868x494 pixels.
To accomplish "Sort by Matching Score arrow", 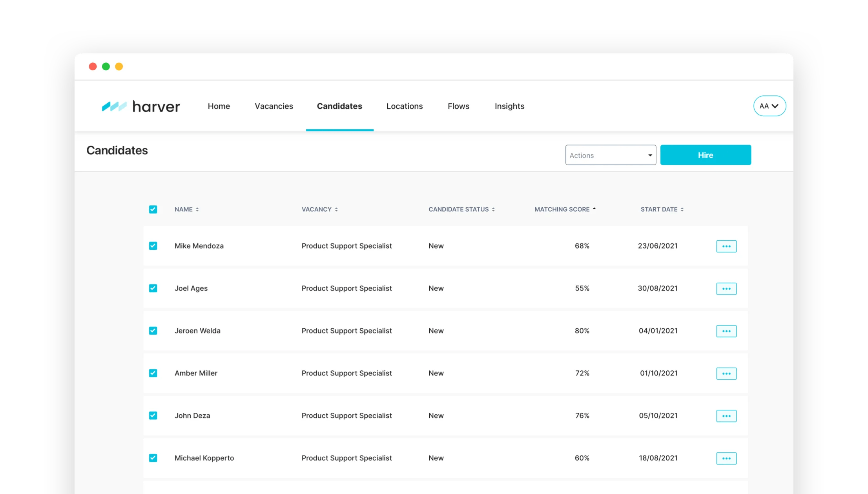I will tap(594, 209).
